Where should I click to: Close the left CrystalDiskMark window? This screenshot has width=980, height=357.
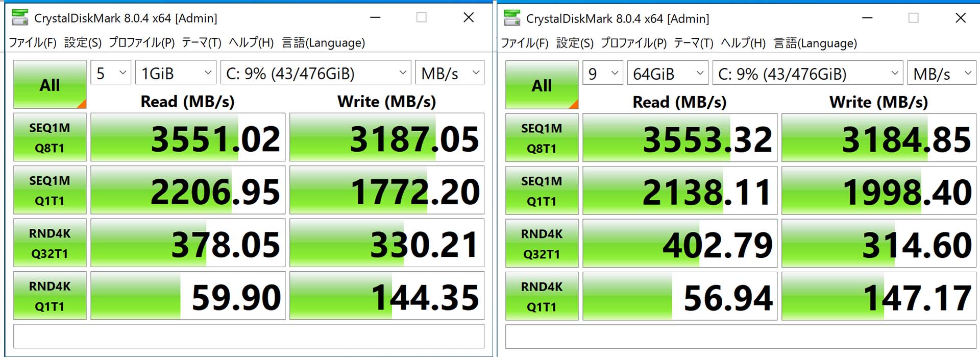469,17
